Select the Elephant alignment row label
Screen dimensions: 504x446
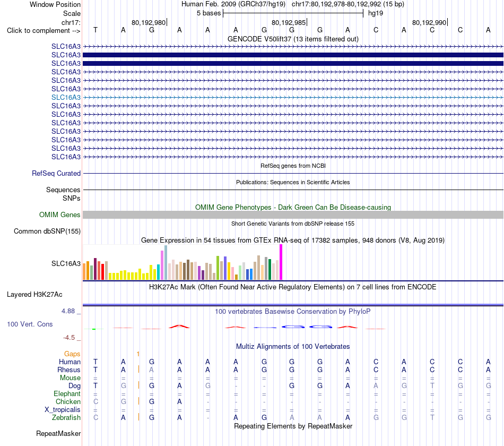point(67,393)
